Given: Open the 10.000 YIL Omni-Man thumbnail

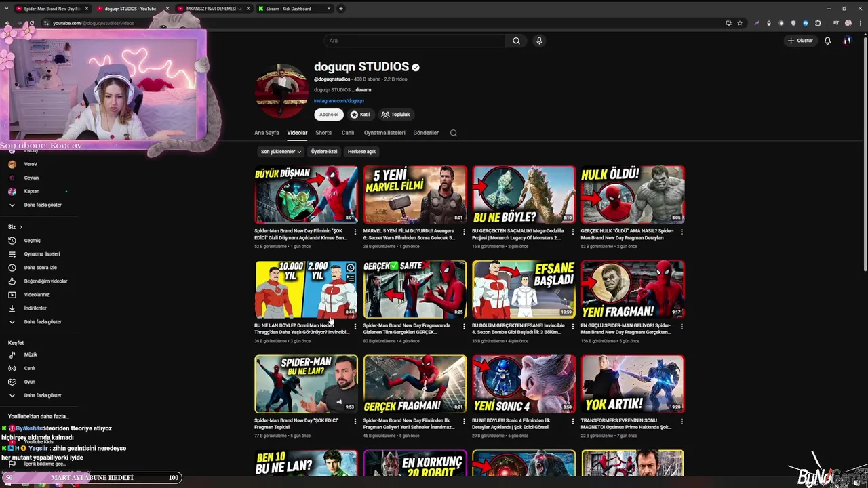Looking at the screenshot, I should [306, 289].
